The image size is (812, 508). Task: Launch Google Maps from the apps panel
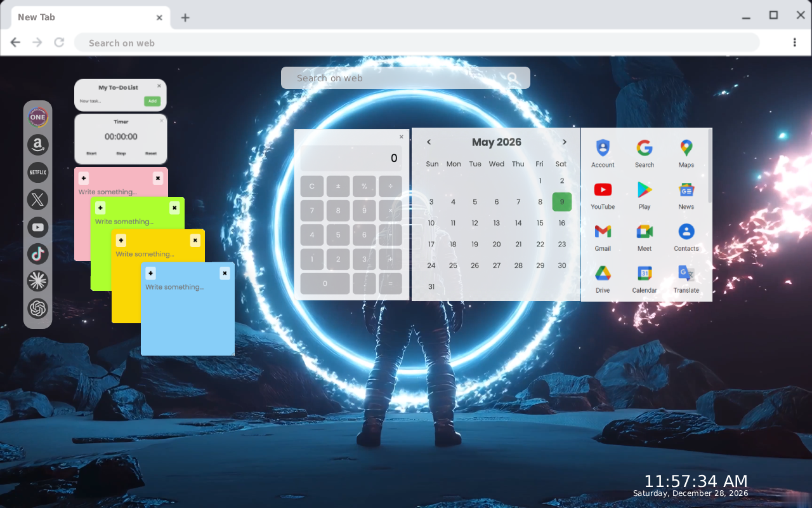[686, 154]
